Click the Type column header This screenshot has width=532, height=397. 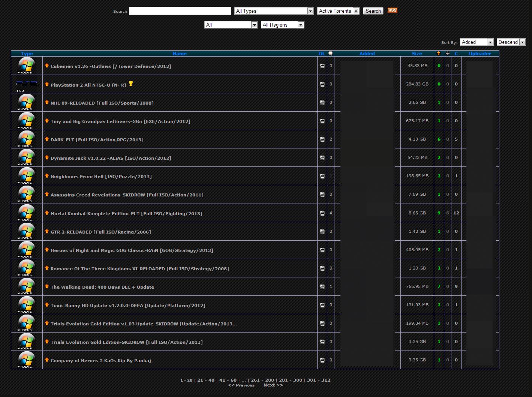(27, 54)
